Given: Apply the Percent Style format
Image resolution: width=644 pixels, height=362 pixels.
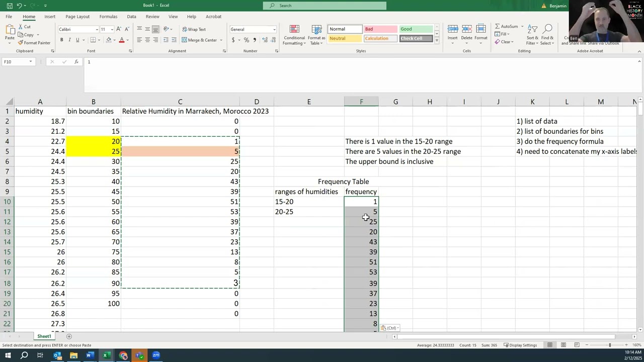Looking at the screenshot, I should click(246, 40).
